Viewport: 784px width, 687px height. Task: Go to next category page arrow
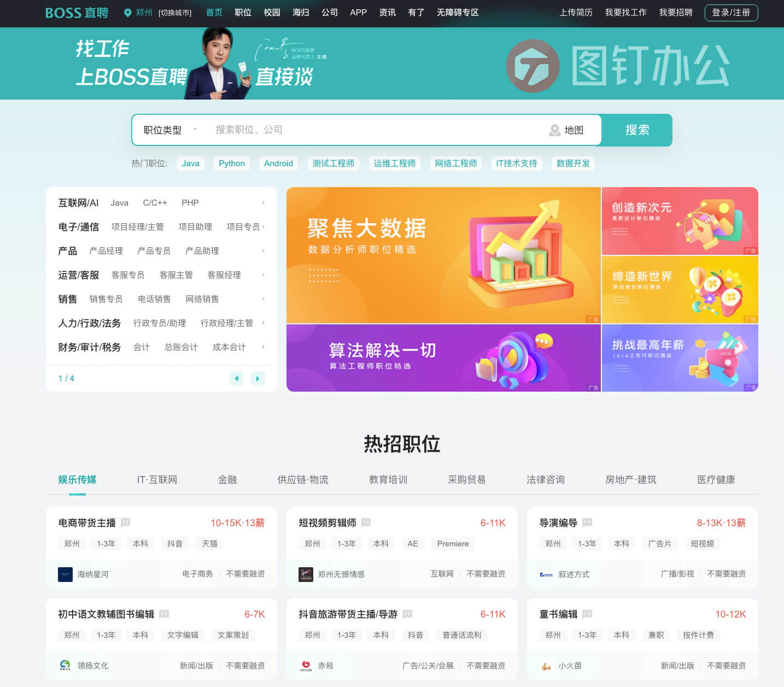pyautogui.click(x=258, y=379)
